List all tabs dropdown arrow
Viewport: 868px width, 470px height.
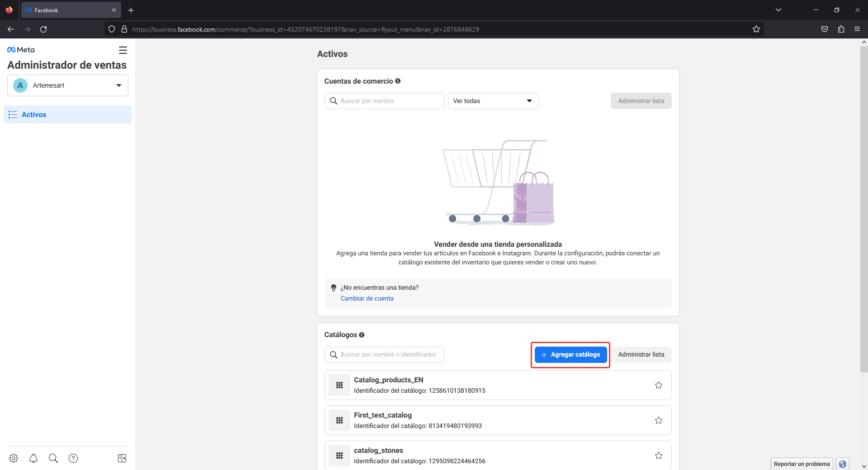pyautogui.click(x=778, y=10)
